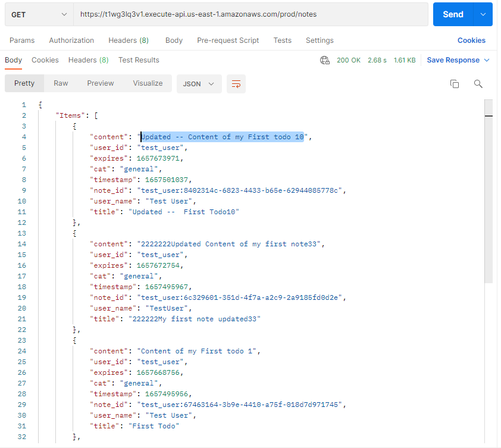This screenshot has width=501, height=448.
Task: Expand the Send button options arrow
Action: click(x=483, y=14)
